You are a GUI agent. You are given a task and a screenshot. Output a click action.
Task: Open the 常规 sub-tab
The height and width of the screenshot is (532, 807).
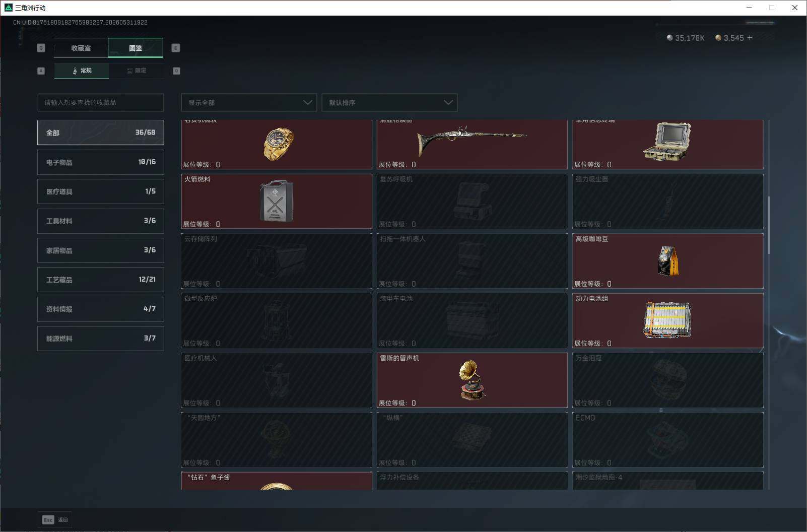(82, 71)
